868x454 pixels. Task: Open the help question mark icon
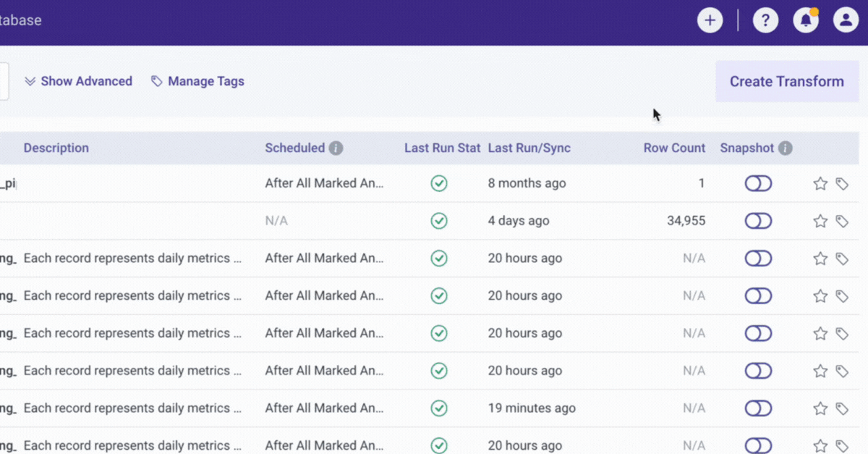(x=765, y=20)
